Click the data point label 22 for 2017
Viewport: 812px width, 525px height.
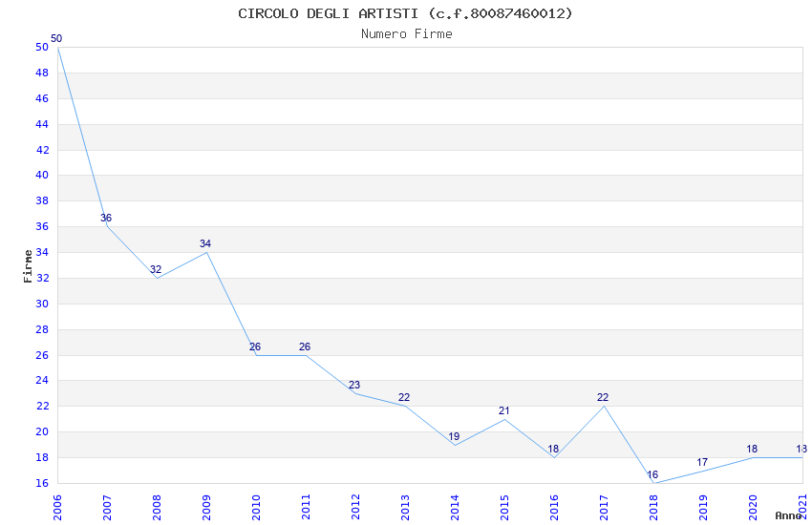(x=604, y=397)
